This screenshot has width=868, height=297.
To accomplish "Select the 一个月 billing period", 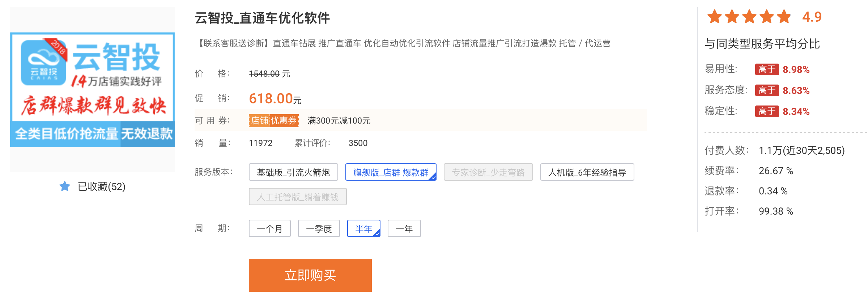I will click(x=269, y=229).
